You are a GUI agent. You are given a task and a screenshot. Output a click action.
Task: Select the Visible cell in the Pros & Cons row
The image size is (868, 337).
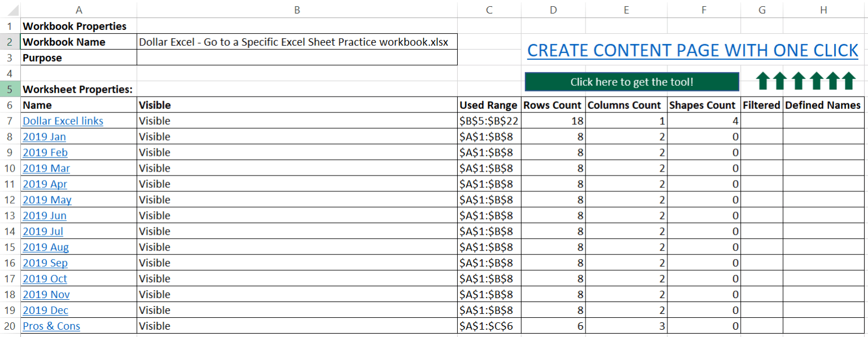pyautogui.click(x=297, y=326)
